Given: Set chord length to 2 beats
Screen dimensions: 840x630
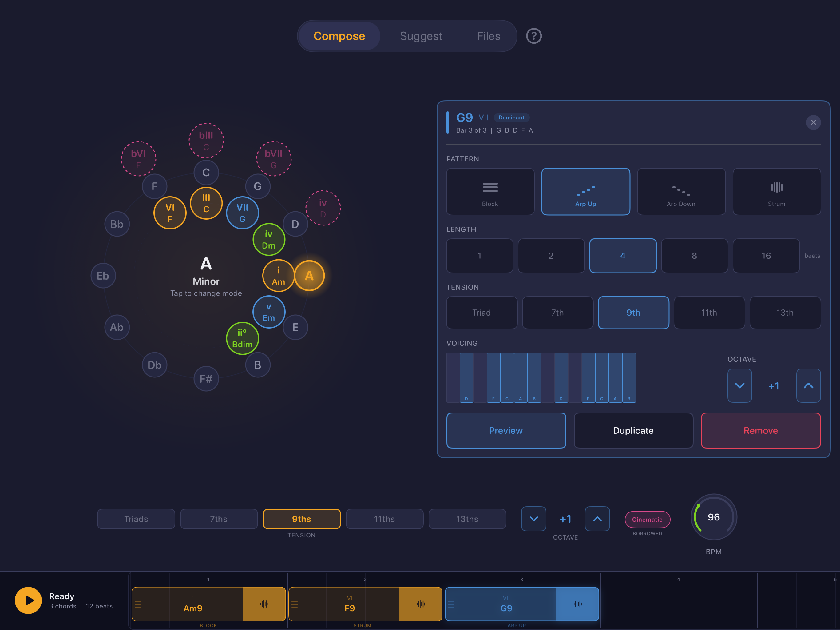Looking at the screenshot, I should (551, 256).
